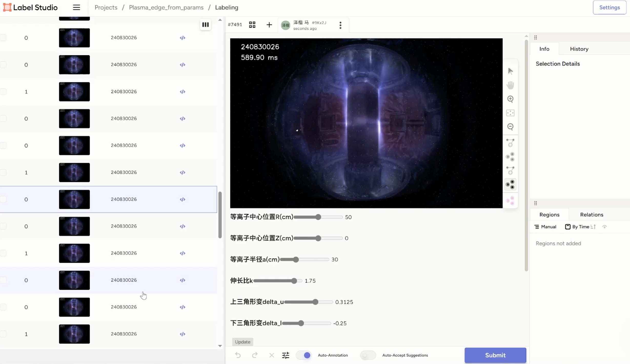Click the slider value 1.75
Screen dimensions: 630x364
[x=310, y=281]
